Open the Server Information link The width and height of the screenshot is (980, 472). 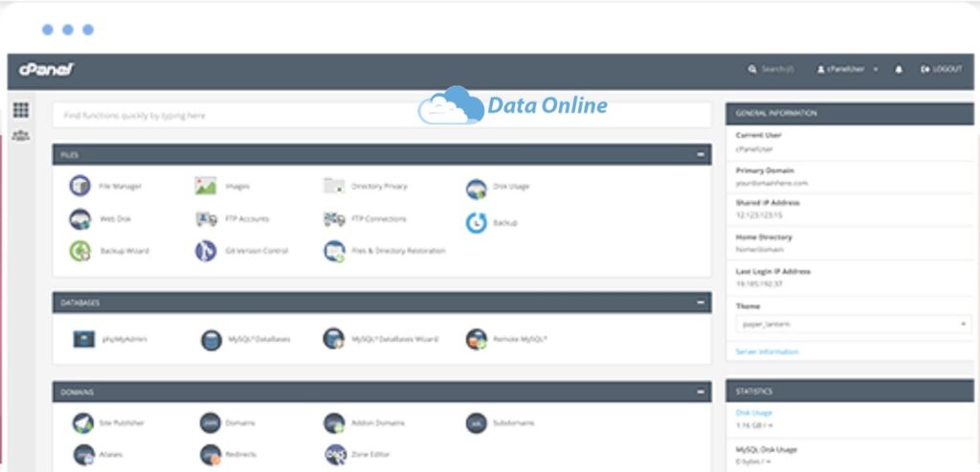[x=767, y=352]
